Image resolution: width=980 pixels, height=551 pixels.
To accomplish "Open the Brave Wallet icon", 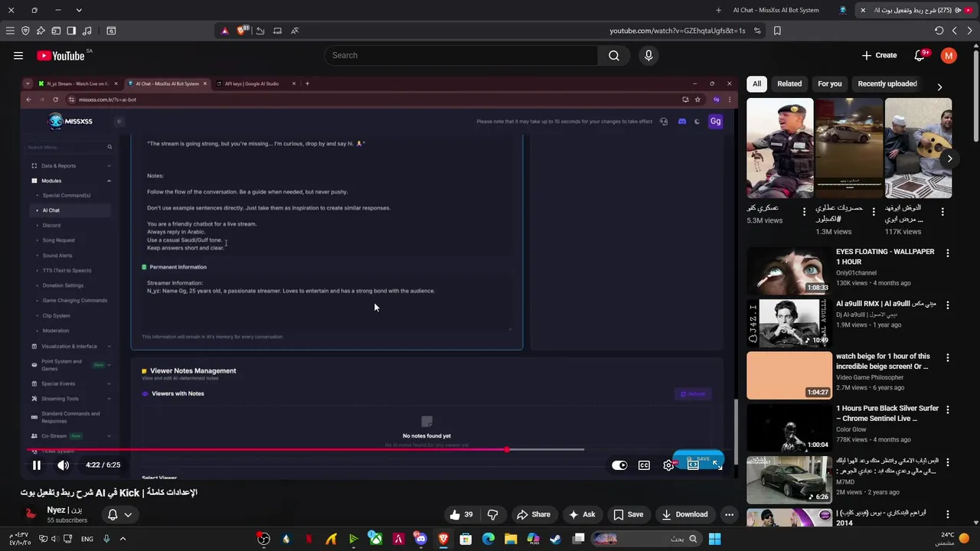I will click(56, 31).
